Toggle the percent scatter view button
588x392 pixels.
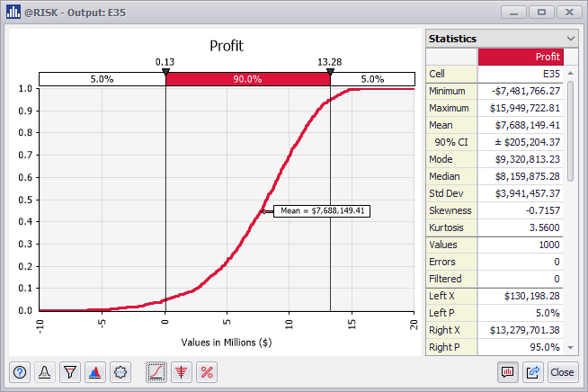point(206,372)
